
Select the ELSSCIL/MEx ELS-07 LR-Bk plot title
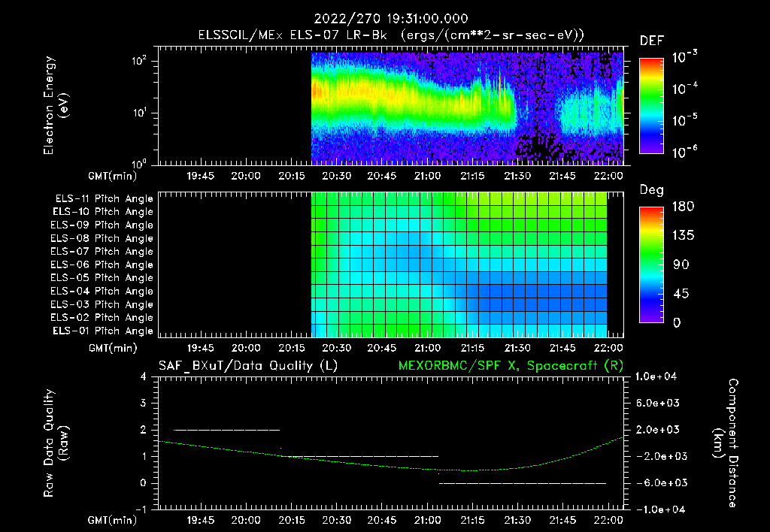[391, 35]
